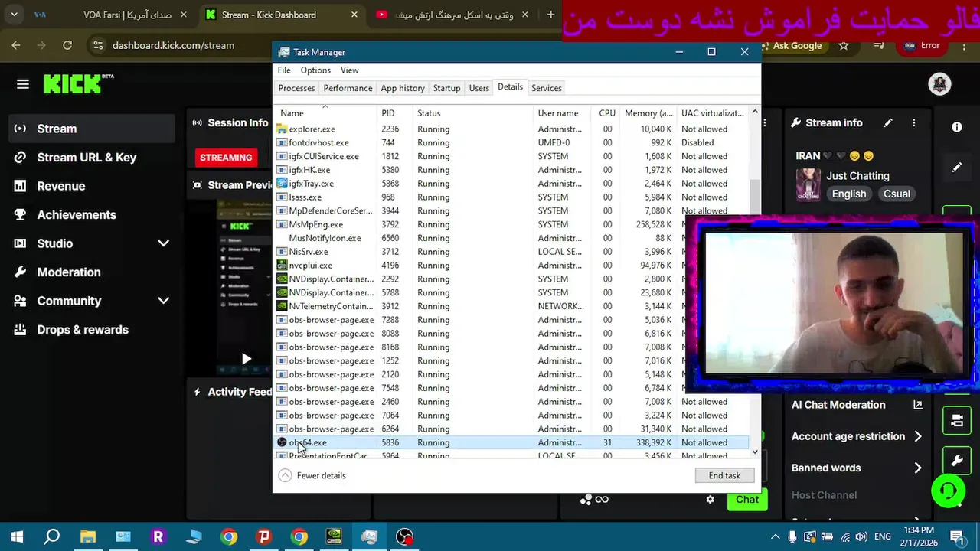Open Stream URL & Key page

87,158
